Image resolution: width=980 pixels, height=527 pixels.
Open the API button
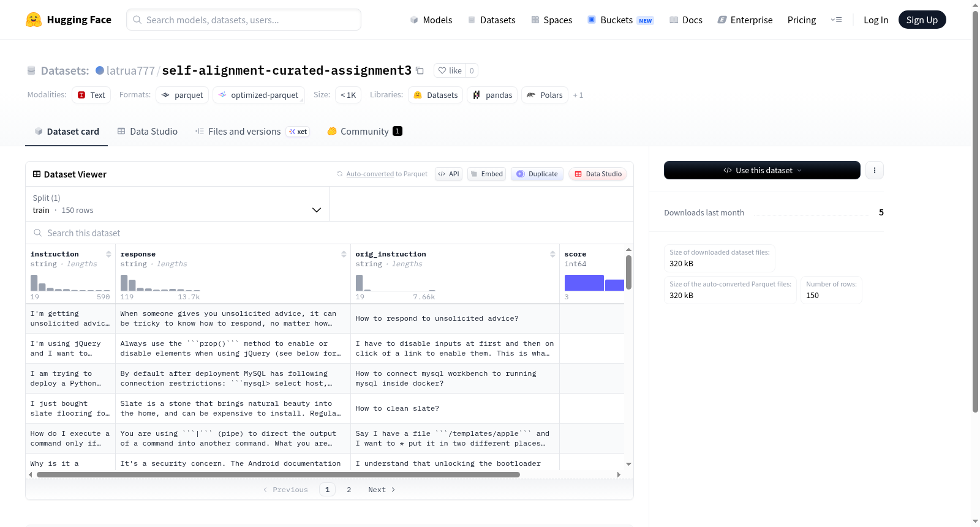click(448, 174)
